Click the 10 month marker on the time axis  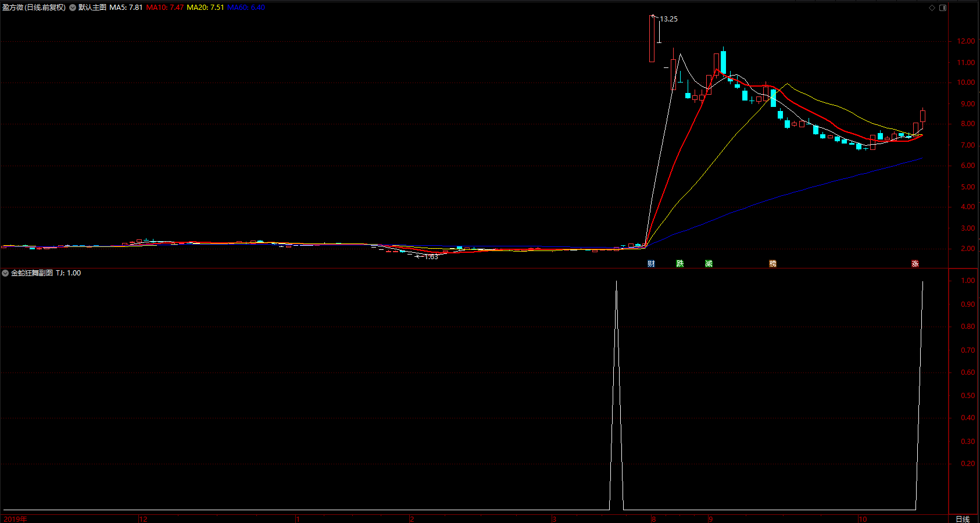(863, 519)
